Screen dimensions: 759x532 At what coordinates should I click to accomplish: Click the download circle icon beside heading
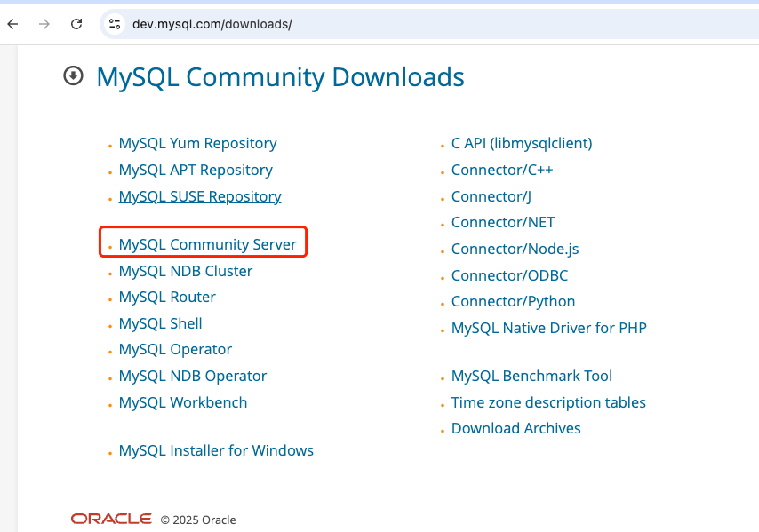73,75
